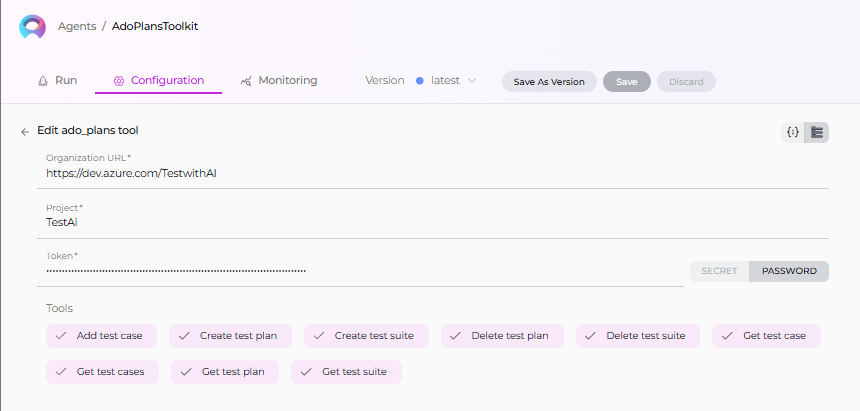The height and width of the screenshot is (411, 860).
Task: Click the Tools section label
Action: (x=59, y=308)
